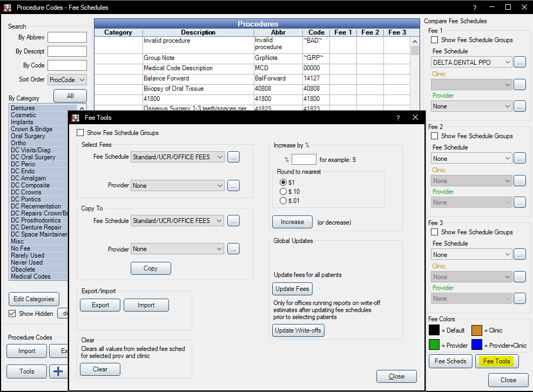533x392 pixels.
Task: Click the Export button in Fee Tools
Action: 100,305
